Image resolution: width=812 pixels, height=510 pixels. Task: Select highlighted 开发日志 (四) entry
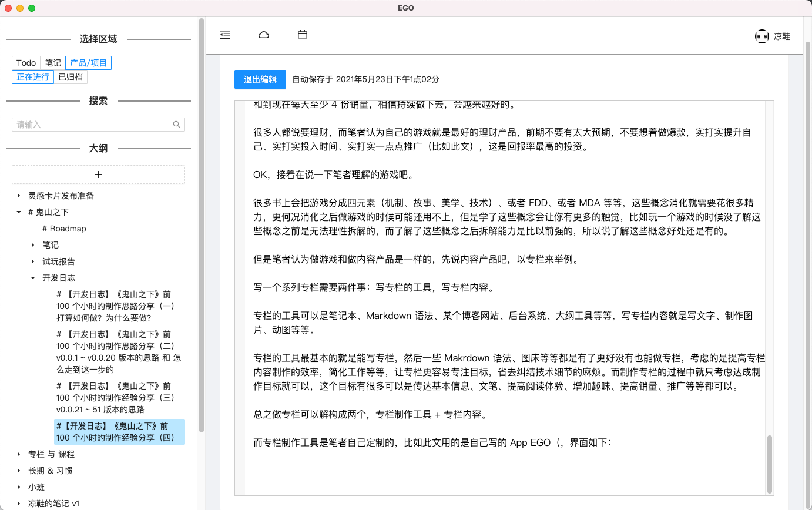tap(119, 432)
